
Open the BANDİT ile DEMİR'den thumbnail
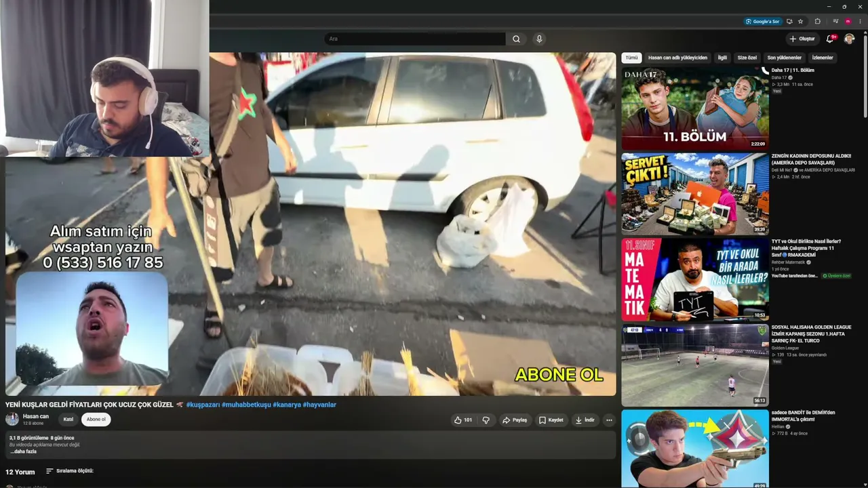click(695, 449)
